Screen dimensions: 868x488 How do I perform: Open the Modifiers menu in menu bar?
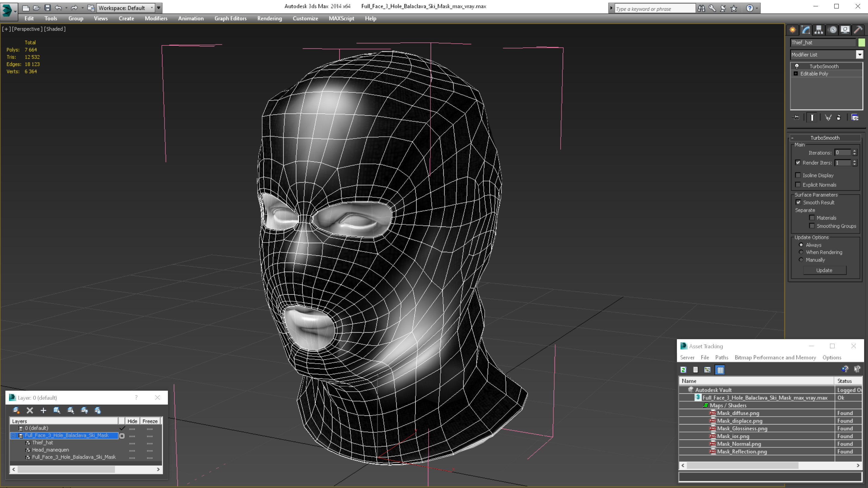156,18
